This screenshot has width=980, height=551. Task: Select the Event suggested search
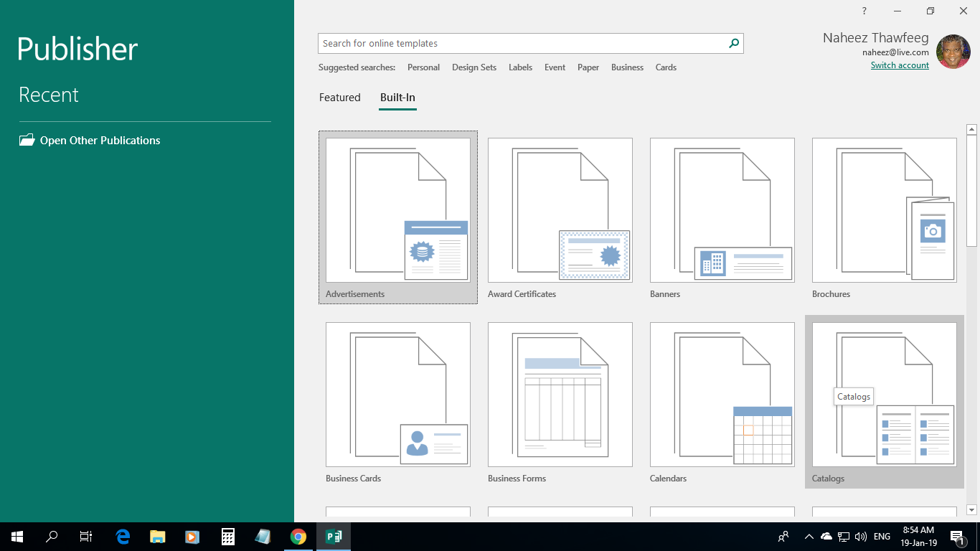point(555,67)
